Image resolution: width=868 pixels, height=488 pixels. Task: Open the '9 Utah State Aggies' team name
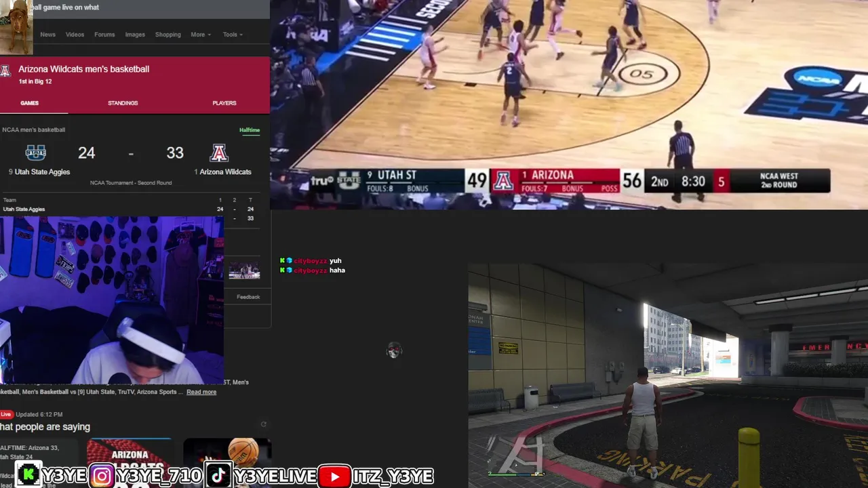39,171
